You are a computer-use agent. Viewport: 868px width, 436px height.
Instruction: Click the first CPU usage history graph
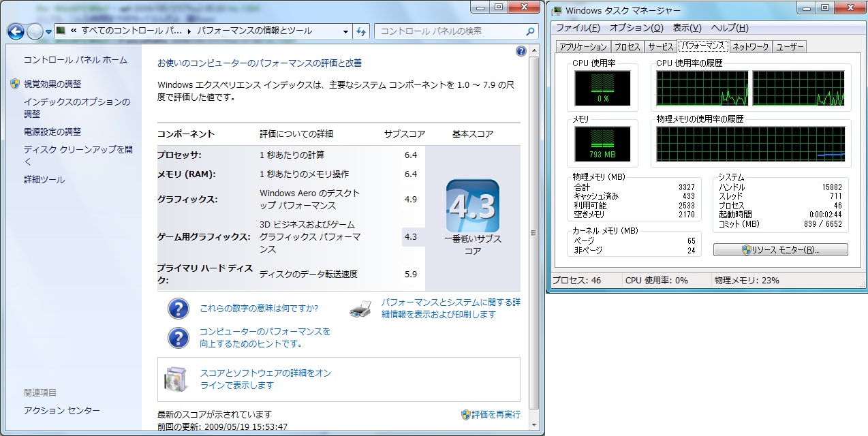(702, 89)
